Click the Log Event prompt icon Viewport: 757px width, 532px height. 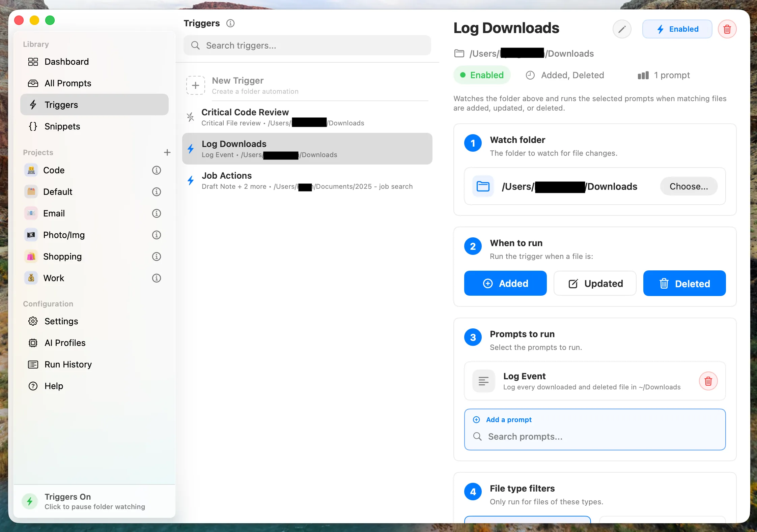click(483, 381)
